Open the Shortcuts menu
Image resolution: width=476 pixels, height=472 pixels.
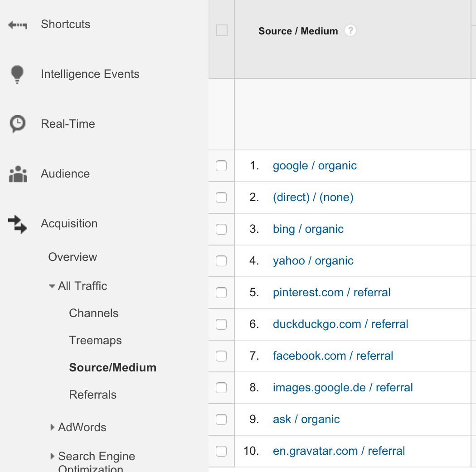click(66, 24)
